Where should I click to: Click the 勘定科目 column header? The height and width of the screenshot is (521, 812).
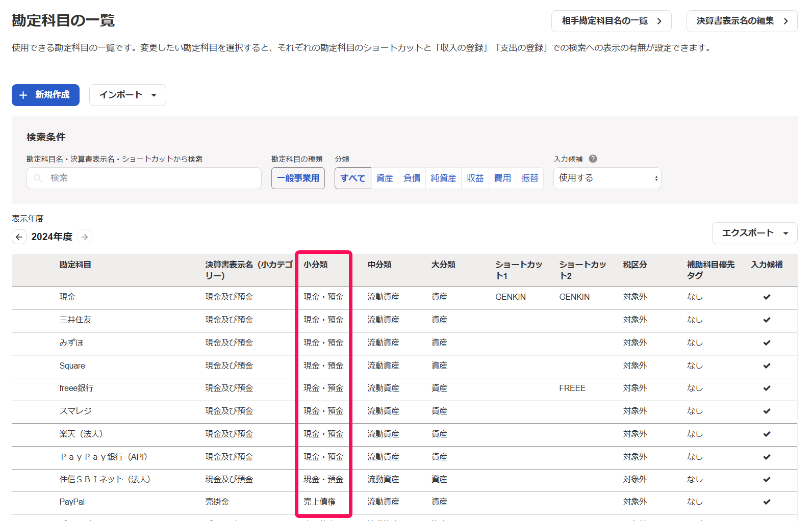tap(75, 265)
